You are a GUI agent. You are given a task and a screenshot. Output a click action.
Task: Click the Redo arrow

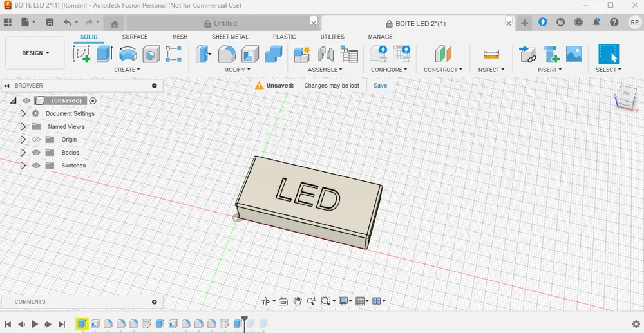[x=89, y=22]
